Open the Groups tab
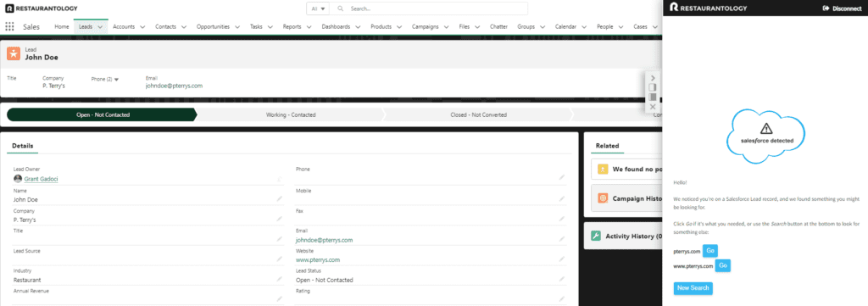Viewport: 868px width, 306px height. coord(526,26)
